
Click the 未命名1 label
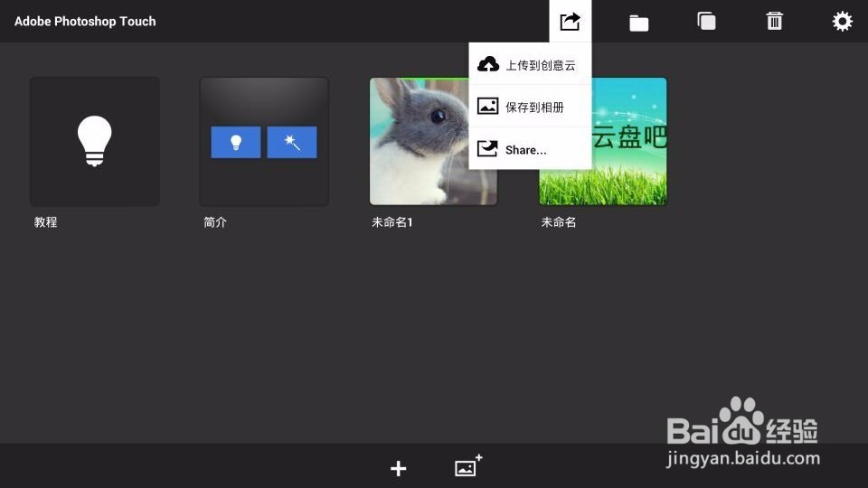point(392,222)
